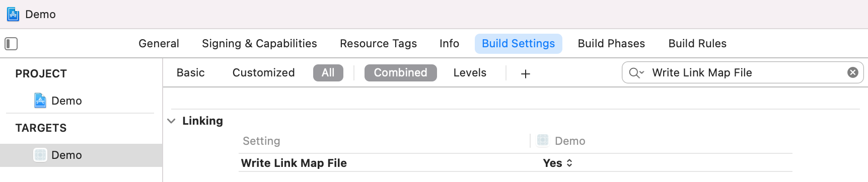
Task: Click the search magnifier filter icon
Action: tap(634, 73)
